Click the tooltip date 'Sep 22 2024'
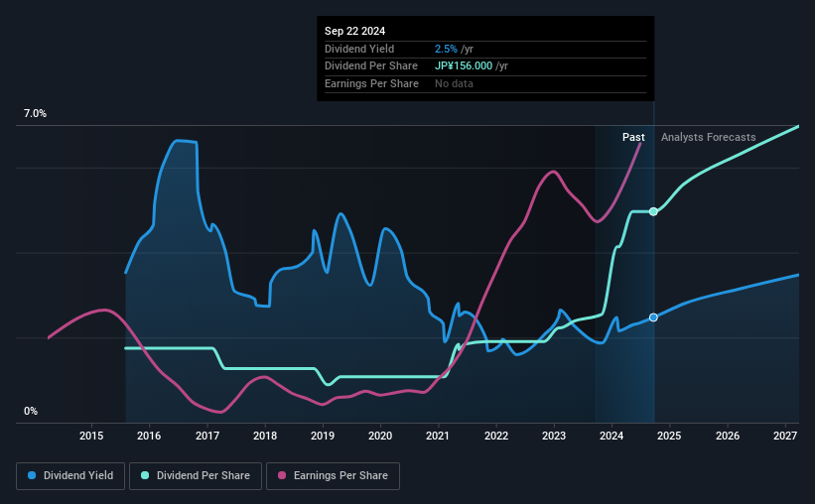The image size is (815, 504). pos(355,31)
